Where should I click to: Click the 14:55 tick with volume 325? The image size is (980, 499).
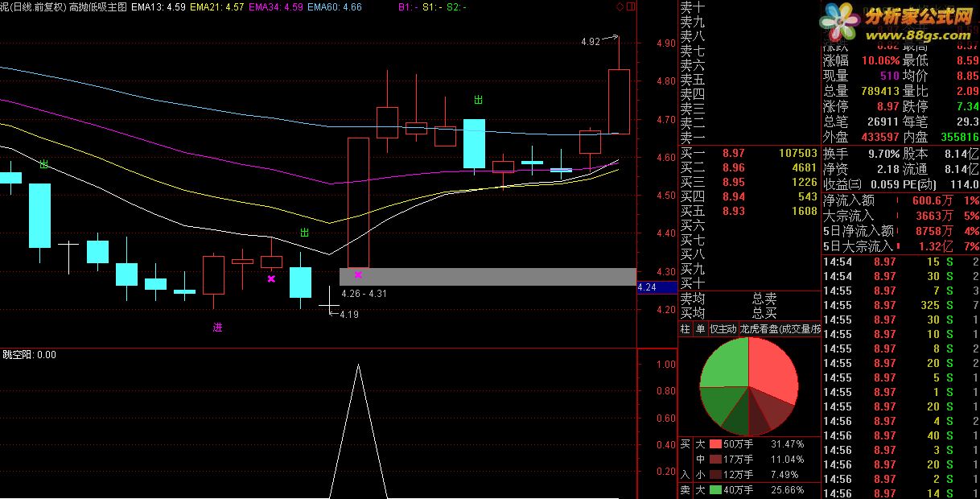coord(900,305)
